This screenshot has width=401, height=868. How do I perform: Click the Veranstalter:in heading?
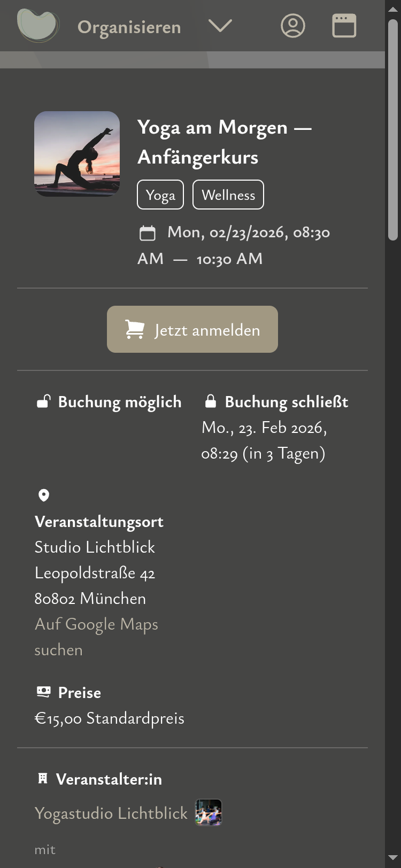coord(109,779)
